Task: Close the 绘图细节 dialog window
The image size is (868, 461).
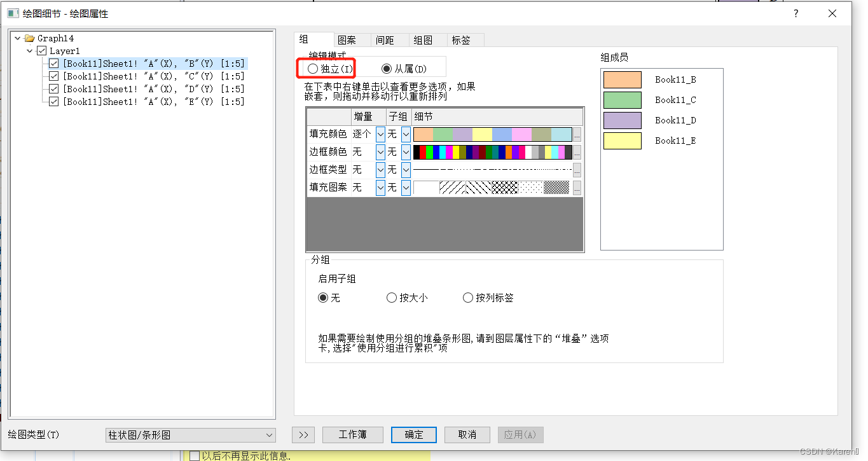Action: [x=832, y=13]
